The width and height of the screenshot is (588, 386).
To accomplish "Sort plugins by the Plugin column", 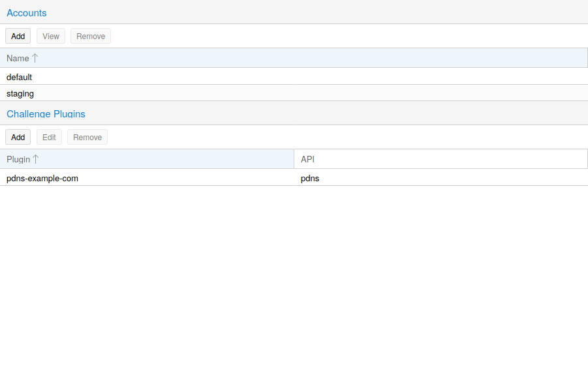I will tap(18, 159).
